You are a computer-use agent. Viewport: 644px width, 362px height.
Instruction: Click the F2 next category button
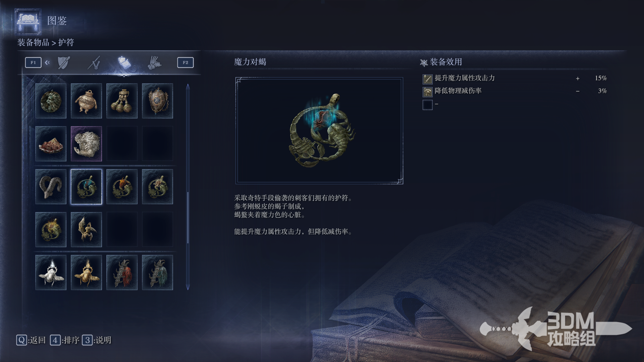tap(185, 62)
